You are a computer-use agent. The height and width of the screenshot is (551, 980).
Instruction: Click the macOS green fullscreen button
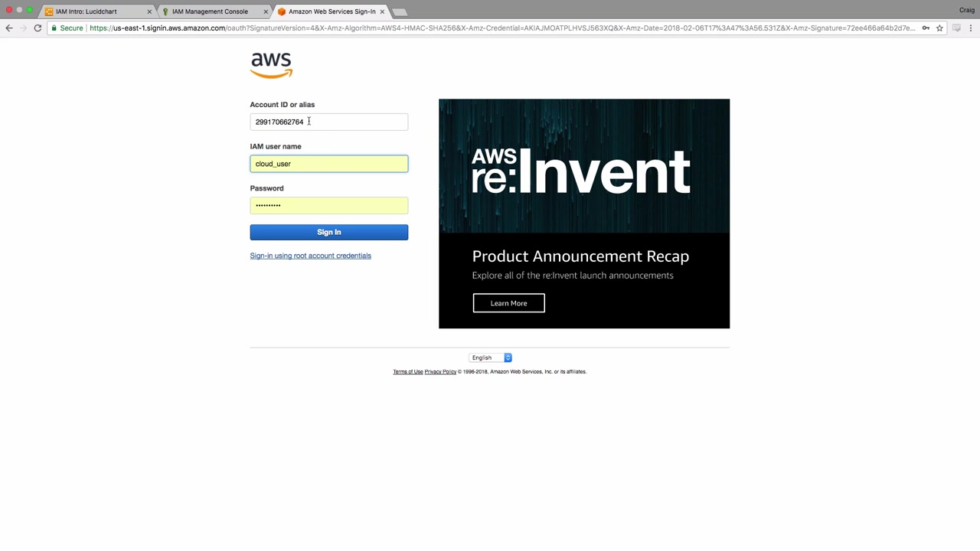click(x=29, y=10)
